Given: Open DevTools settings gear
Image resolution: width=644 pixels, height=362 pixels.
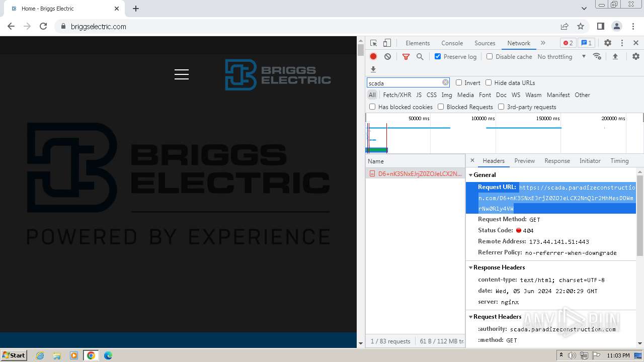Looking at the screenshot, I should click(x=607, y=43).
